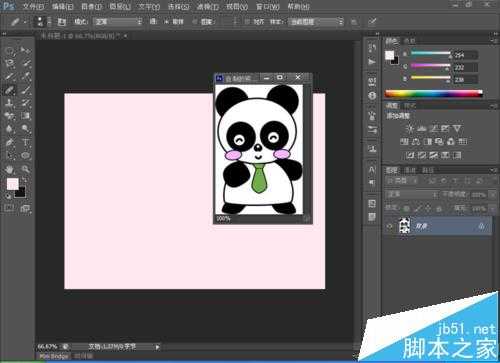Select the Zoom magnifier tool in the toolbox
This screenshot has height=363, width=500.
(x=25, y=169)
